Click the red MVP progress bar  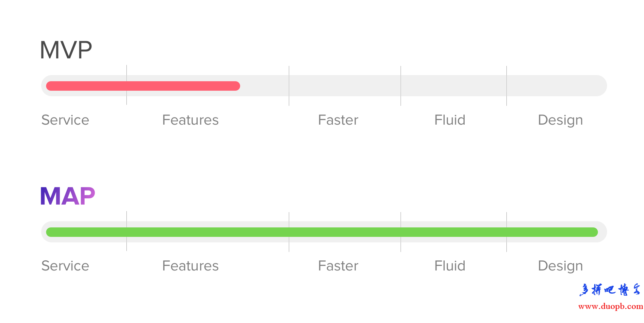coord(143,86)
